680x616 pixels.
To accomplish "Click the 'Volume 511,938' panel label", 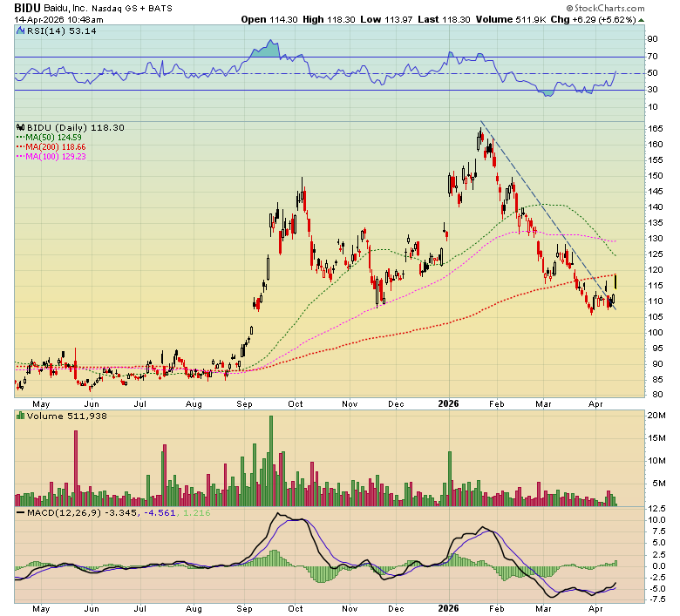I will [x=67, y=416].
